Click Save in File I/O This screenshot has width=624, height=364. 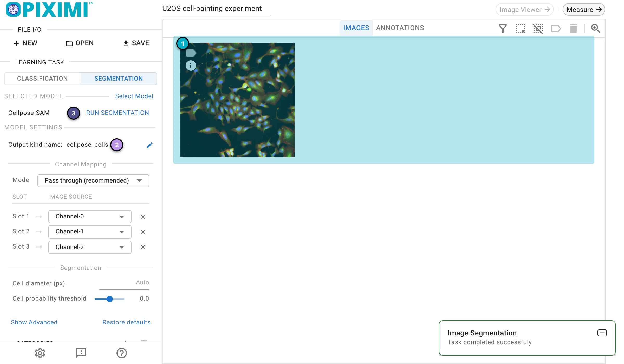click(136, 43)
